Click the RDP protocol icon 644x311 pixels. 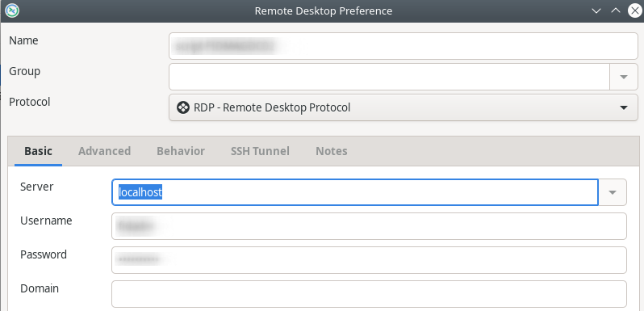click(181, 107)
